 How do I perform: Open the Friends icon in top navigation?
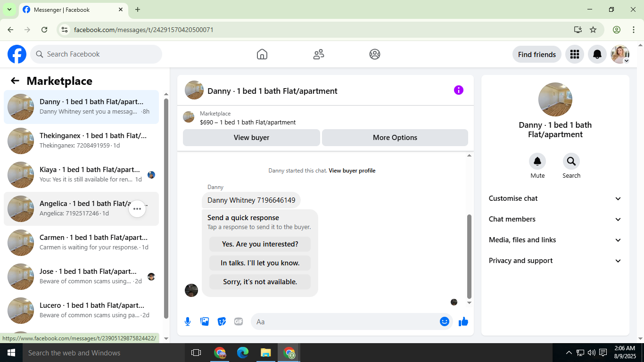click(x=319, y=54)
